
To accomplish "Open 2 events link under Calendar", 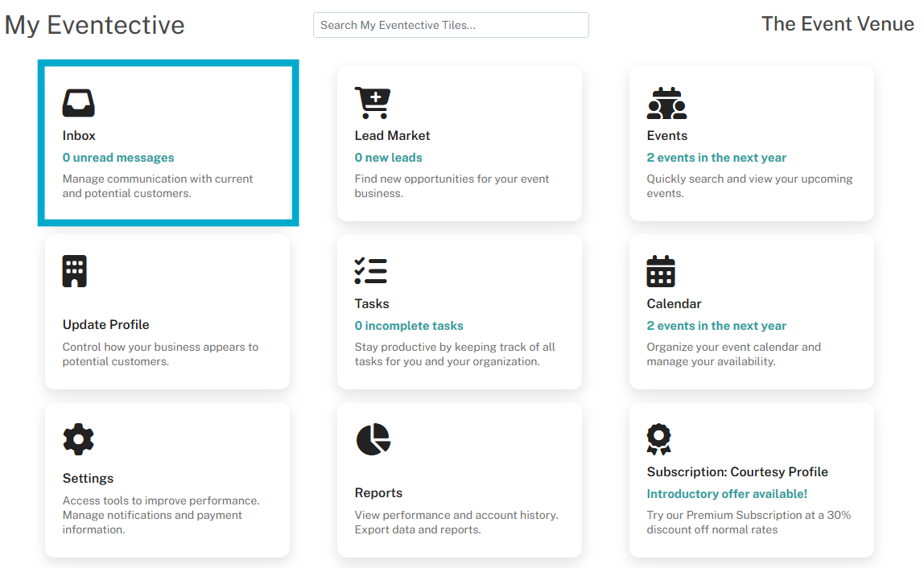I will tap(716, 326).
